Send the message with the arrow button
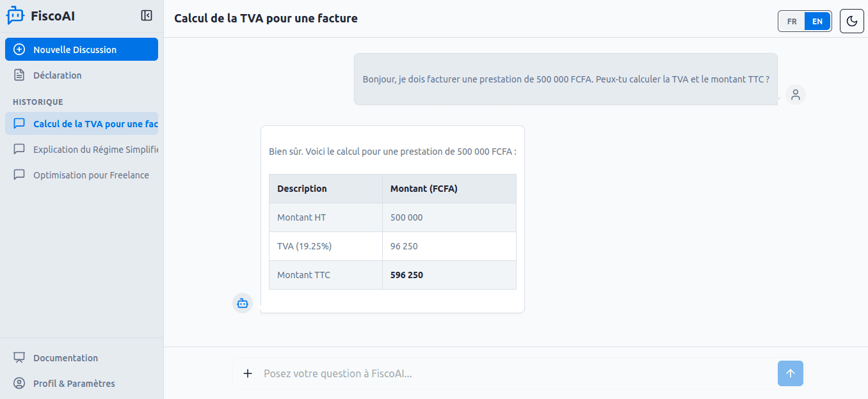The height and width of the screenshot is (399, 868). tap(790, 373)
